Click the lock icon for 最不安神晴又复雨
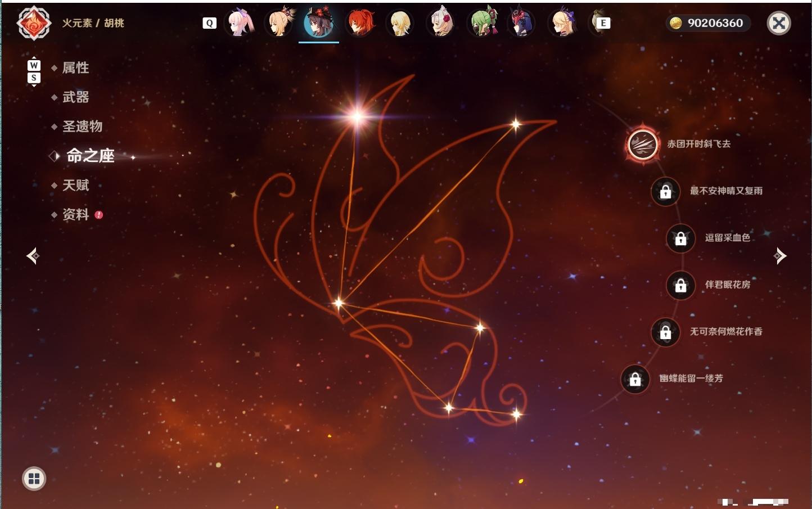 [665, 191]
